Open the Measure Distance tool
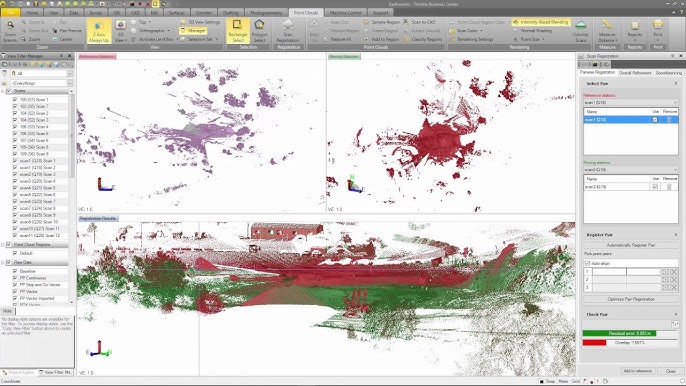 click(607, 30)
